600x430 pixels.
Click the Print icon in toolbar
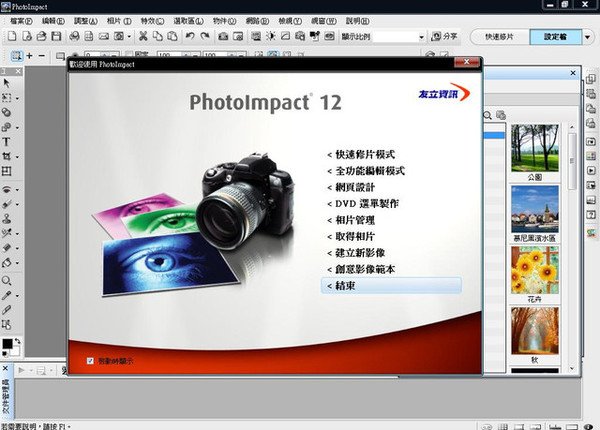(74, 36)
